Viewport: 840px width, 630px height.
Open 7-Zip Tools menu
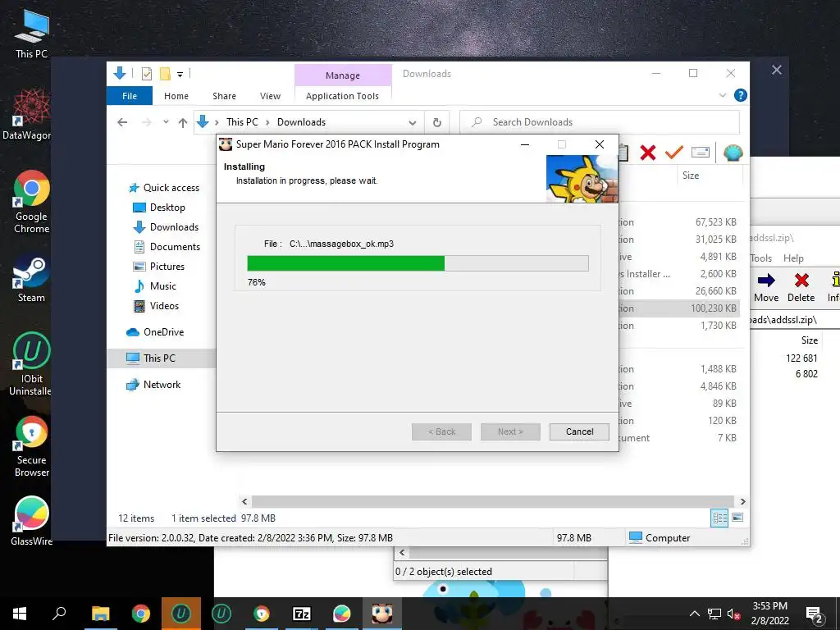pyautogui.click(x=760, y=258)
